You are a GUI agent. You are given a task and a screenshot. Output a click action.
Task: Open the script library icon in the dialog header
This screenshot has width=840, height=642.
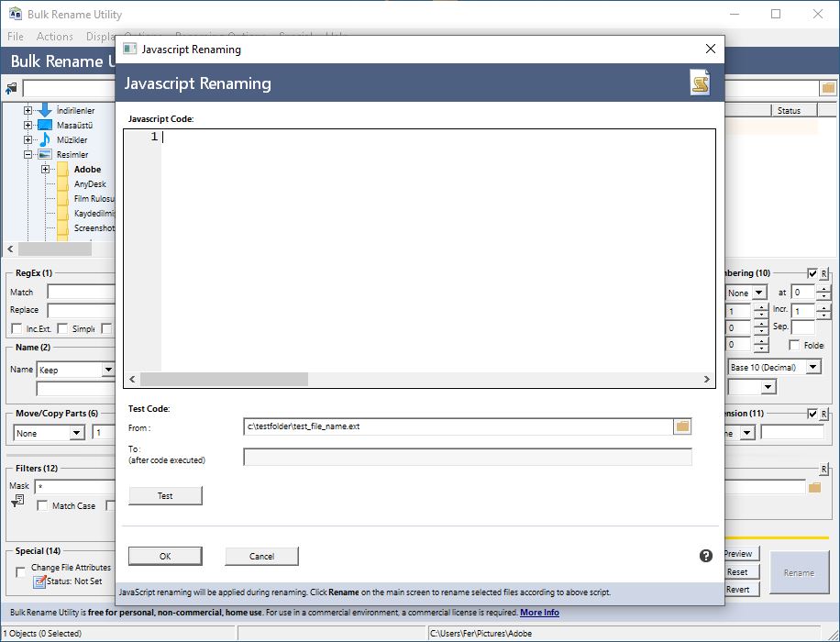pyautogui.click(x=700, y=83)
